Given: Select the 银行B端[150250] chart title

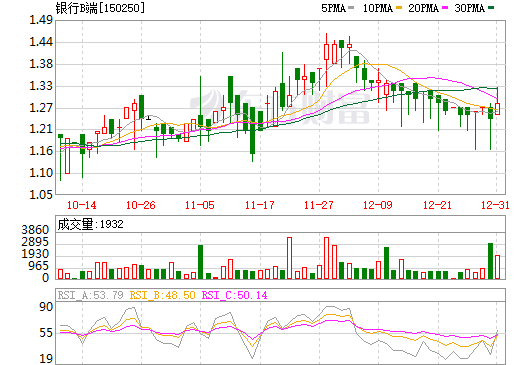Looking at the screenshot, I should point(100,8).
